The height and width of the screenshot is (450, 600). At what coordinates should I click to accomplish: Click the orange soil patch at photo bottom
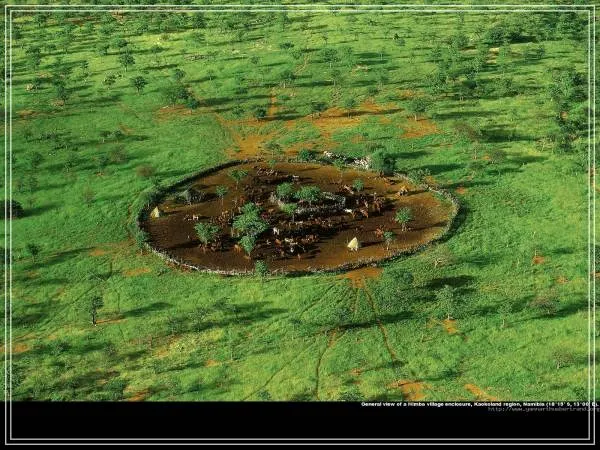pyautogui.click(x=408, y=387)
